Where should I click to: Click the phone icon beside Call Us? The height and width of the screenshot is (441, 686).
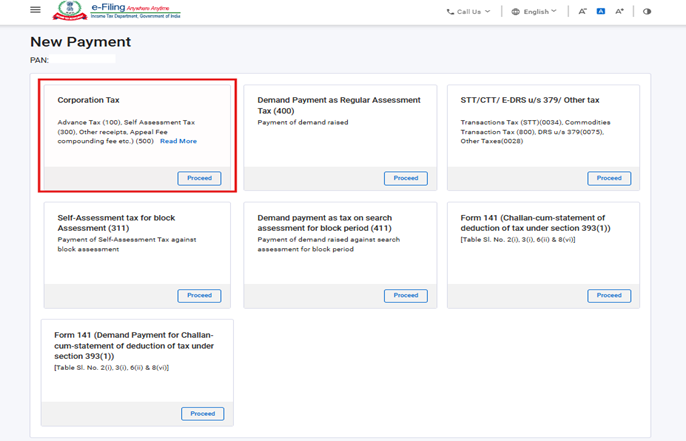tap(450, 12)
